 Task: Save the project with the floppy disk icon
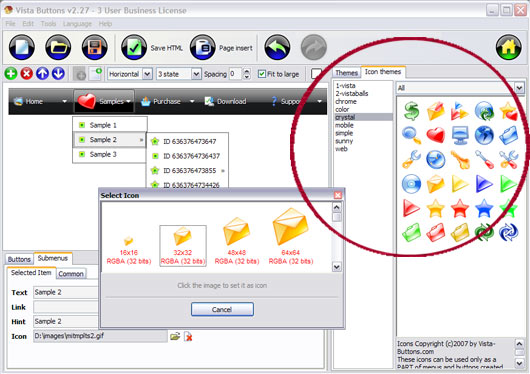(x=95, y=47)
